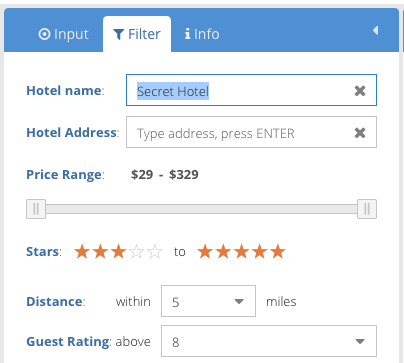Set minimum stars to four stars
Screen dimensions: 404x363
point(137,252)
